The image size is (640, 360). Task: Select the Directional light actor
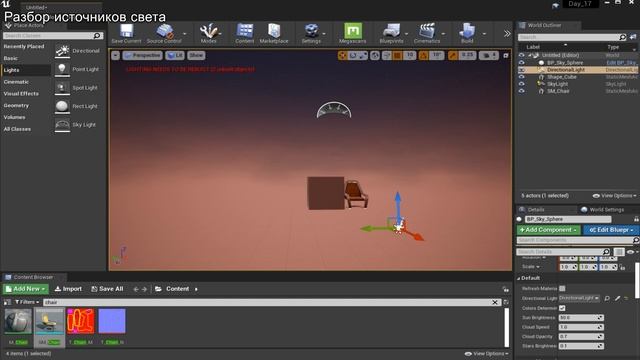click(78, 51)
